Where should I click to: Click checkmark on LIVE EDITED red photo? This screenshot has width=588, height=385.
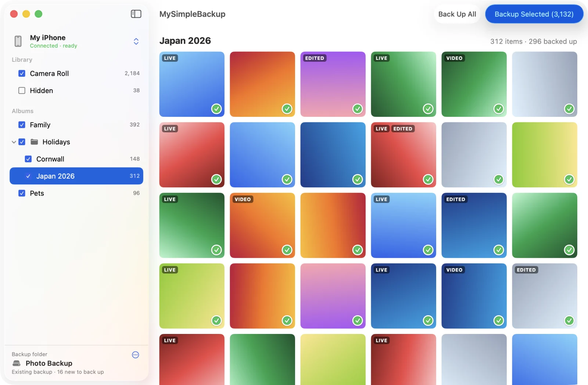point(428,179)
